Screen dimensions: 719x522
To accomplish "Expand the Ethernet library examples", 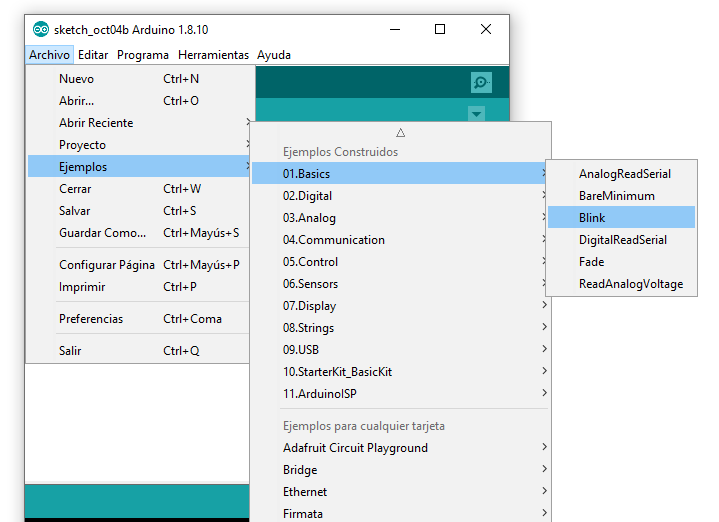I will [x=401, y=492].
